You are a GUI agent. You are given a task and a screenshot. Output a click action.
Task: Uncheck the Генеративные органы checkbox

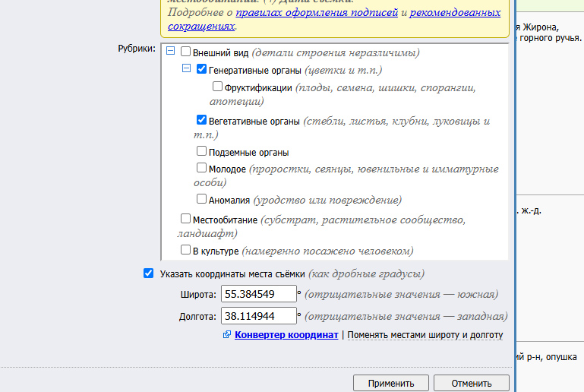201,69
